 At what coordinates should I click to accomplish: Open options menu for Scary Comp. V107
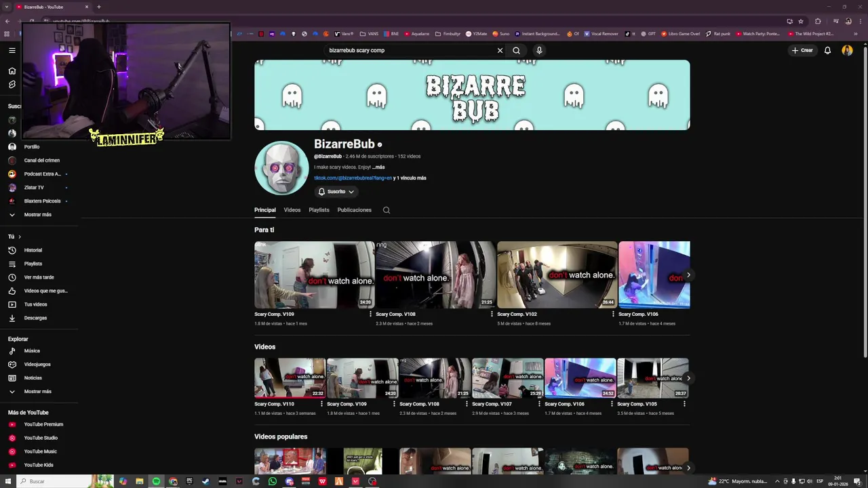[x=539, y=404]
